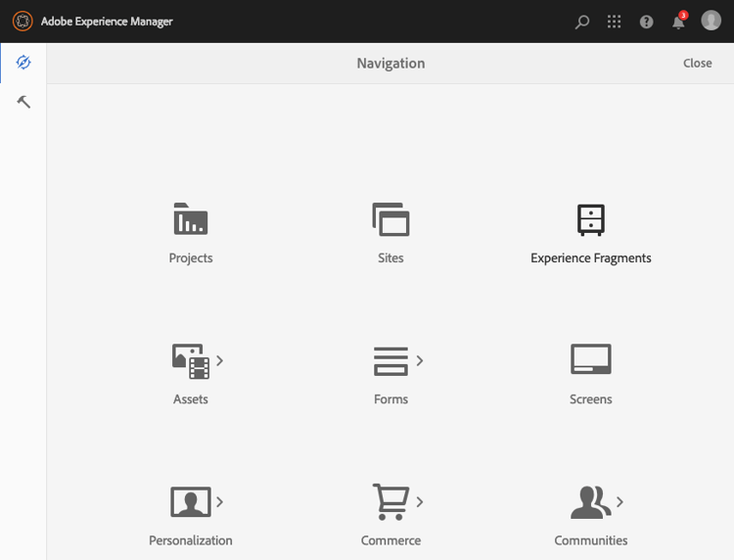Click the Communities label

[591, 540]
